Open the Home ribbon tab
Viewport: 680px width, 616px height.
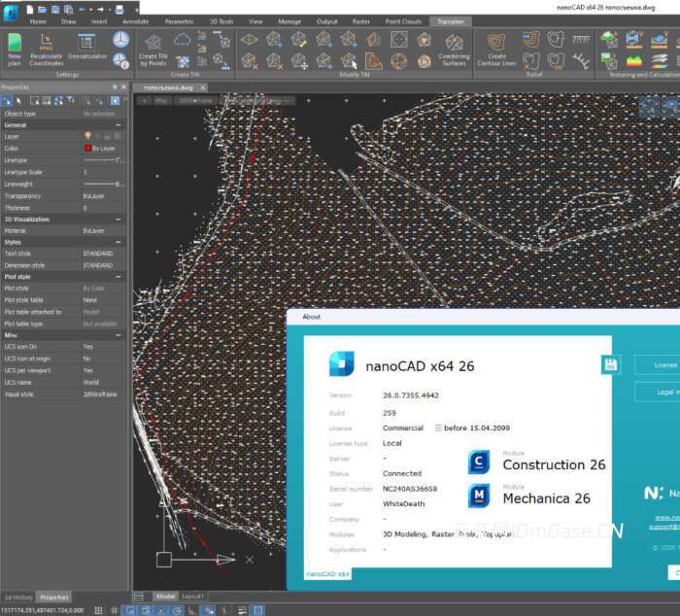point(38,21)
